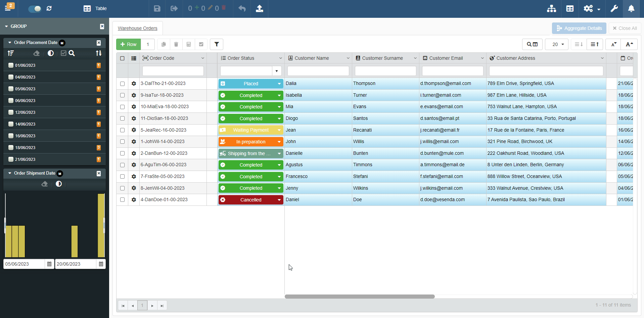Click eraser icon in Order Placement Date
The height and width of the screenshot is (318, 644).
(37, 53)
